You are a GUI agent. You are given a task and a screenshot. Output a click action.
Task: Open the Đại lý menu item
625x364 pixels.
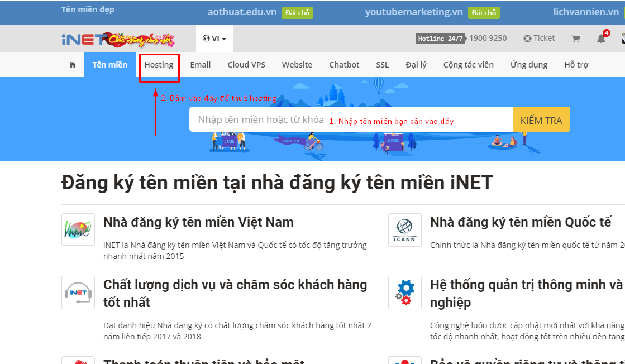416,65
